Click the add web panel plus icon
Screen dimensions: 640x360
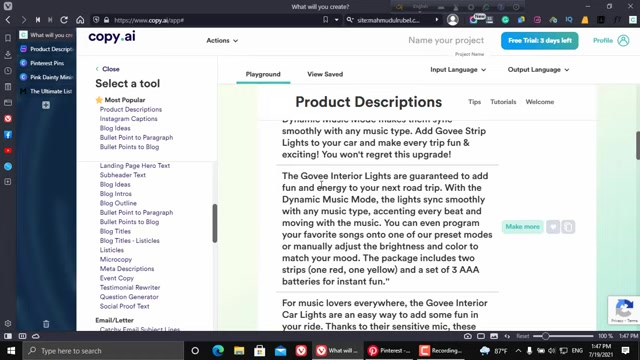[8, 182]
